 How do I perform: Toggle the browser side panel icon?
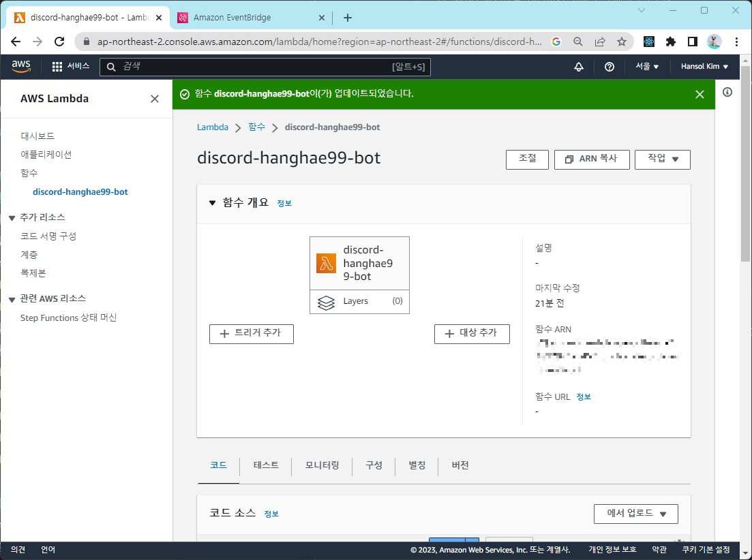click(x=692, y=42)
